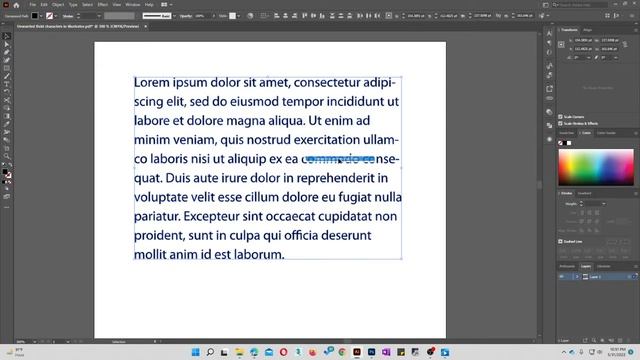
Task: Switch to the Transform panel tab
Action: [569, 30]
